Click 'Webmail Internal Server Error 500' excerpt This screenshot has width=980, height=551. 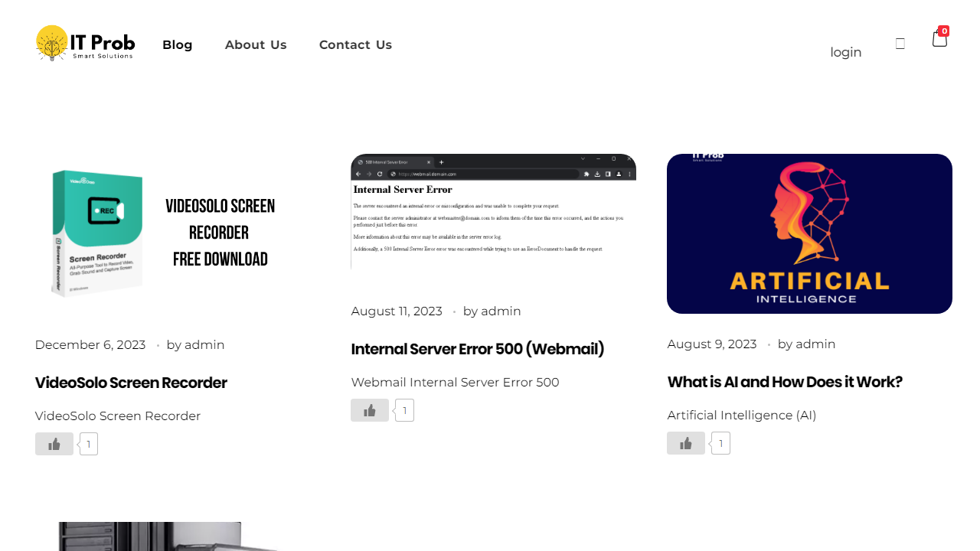[x=456, y=382]
